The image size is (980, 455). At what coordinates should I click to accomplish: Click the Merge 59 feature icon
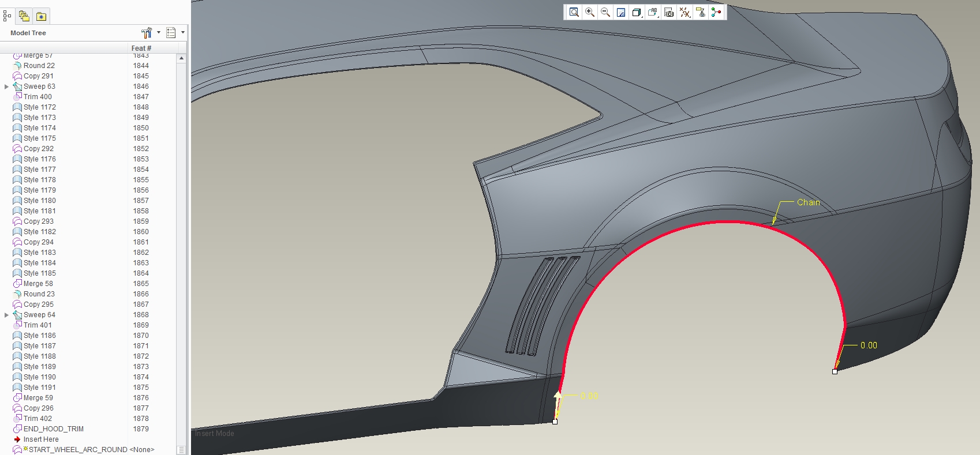pos(17,398)
